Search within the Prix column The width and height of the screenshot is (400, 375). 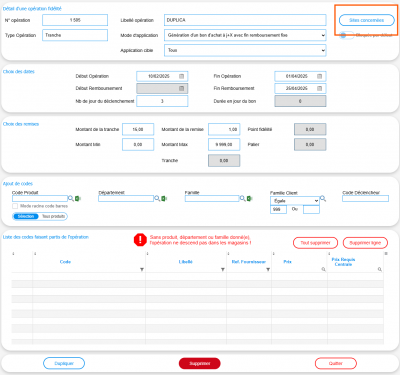(x=323, y=269)
